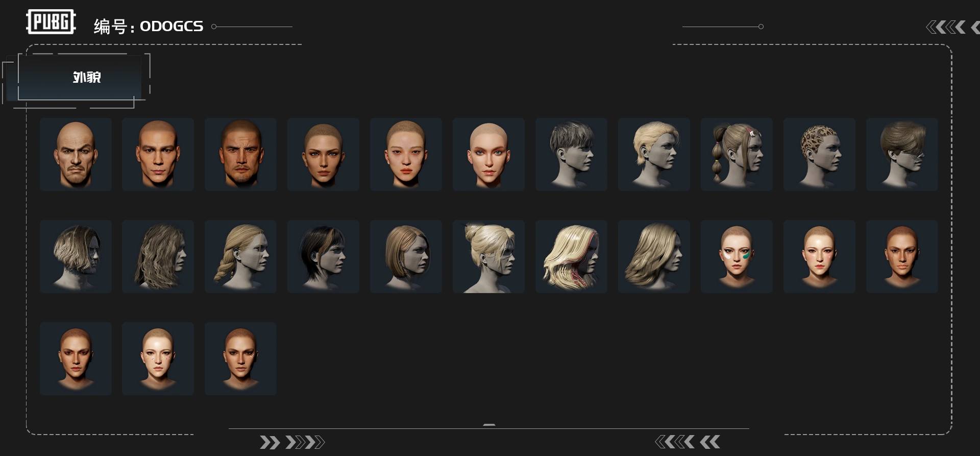
Task: Choose the gray wavy bob hairstyle
Action: (76, 256)
